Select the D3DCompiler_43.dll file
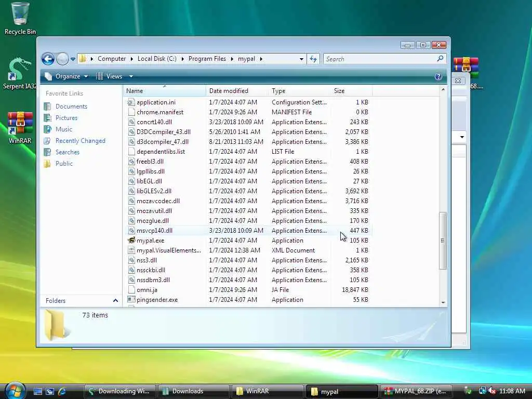The height and width of the screenshot is (399, 532). 164,131
